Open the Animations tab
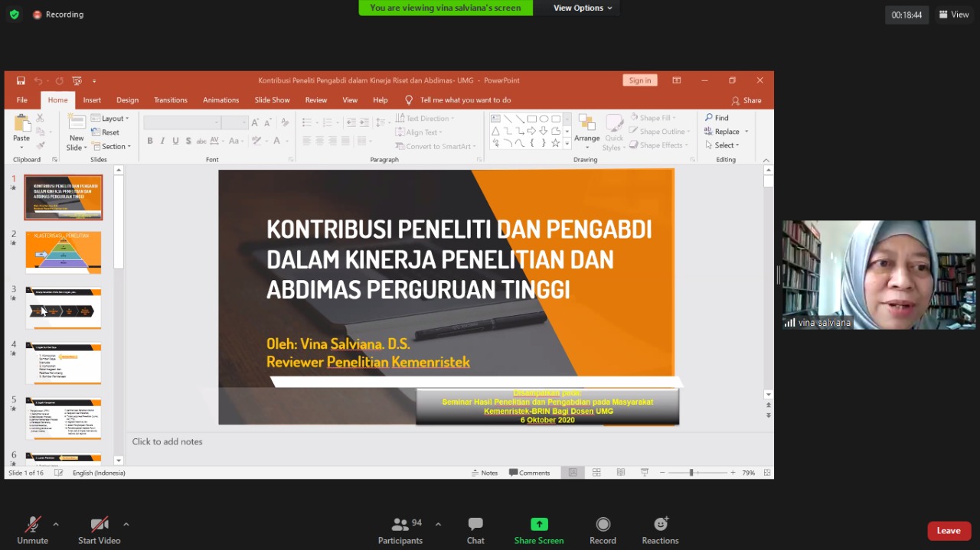This screenshot has width=980, height=550. pos(220,100)
